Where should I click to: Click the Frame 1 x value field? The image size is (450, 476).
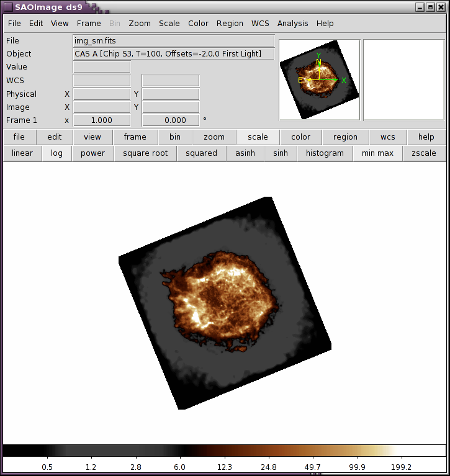pos(102,120)
